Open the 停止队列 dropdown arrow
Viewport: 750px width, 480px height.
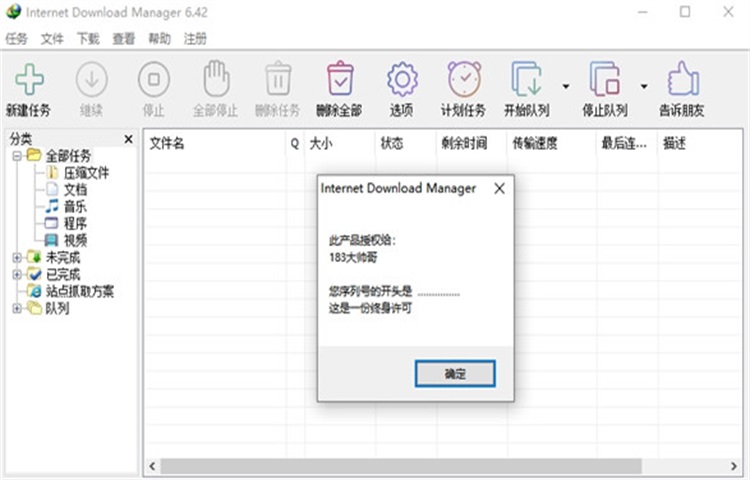[x=644, y=87]
